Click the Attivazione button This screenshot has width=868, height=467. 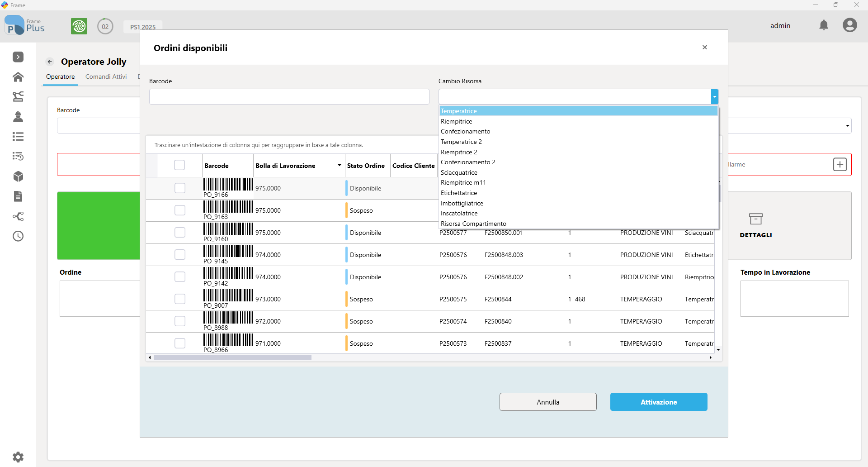pos(659,402)
